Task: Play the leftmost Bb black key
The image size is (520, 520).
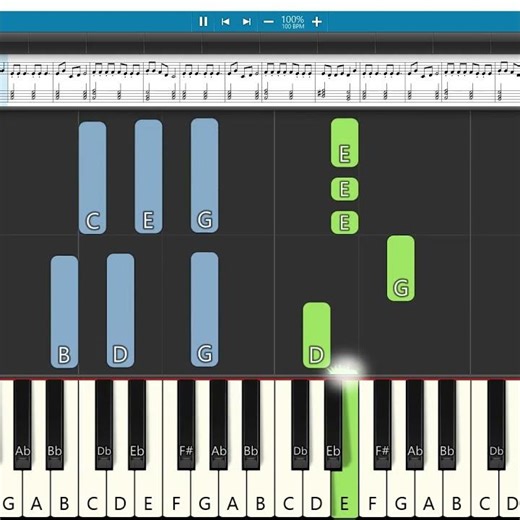Action: point(55,425)
